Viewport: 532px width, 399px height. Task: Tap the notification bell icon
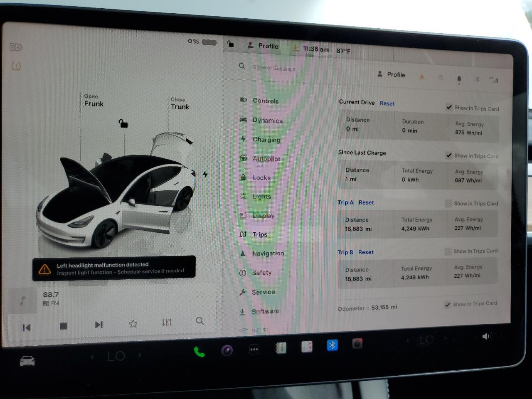[x=459, y=79]
